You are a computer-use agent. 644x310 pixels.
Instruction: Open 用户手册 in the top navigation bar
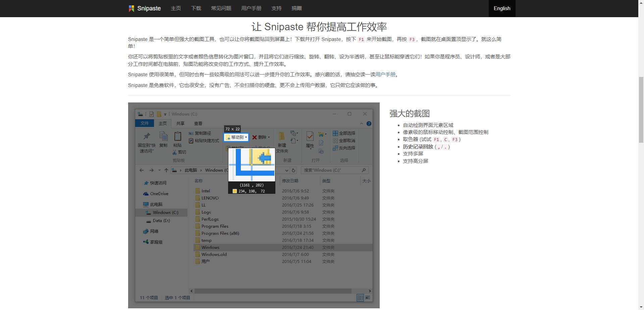point(251,8)
